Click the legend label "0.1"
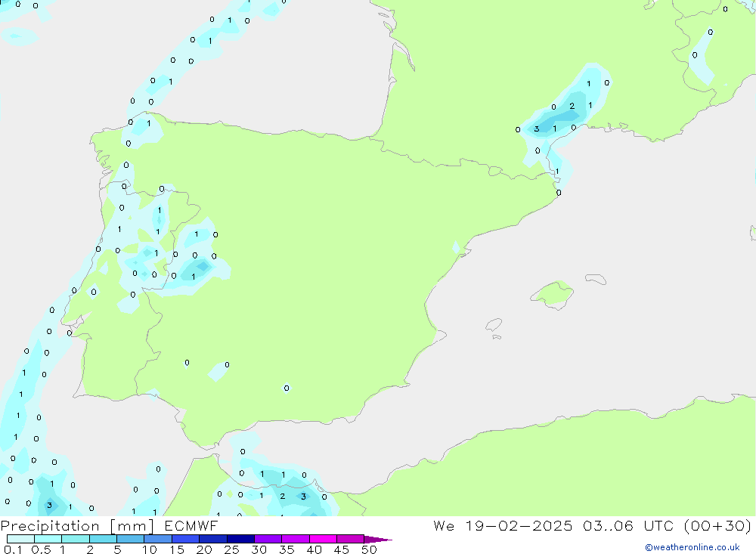The height and width of the screenshot is (554, 756). pyautogui.click(x=13, y=549)
